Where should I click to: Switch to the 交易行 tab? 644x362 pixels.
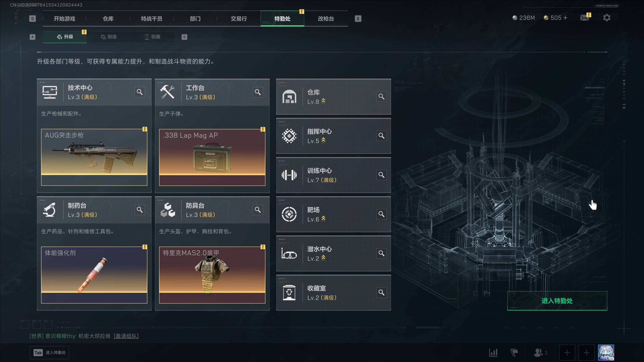pyautogui.click(x=239, y=18)
